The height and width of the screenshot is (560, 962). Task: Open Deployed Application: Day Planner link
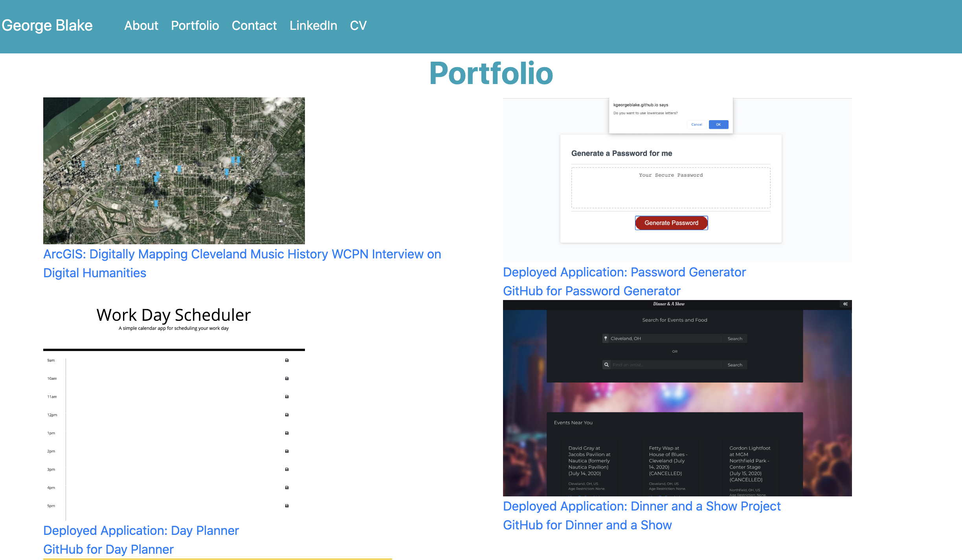point(141,531)
